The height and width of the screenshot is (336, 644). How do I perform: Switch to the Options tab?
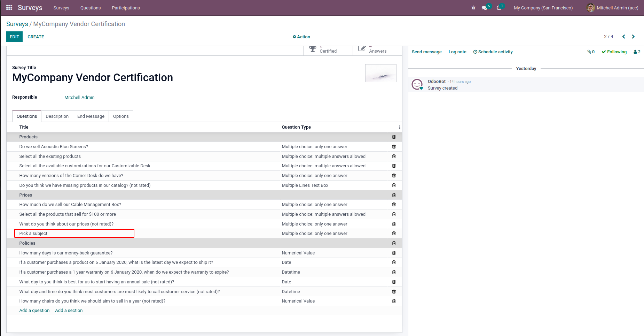tap(121, 116)
